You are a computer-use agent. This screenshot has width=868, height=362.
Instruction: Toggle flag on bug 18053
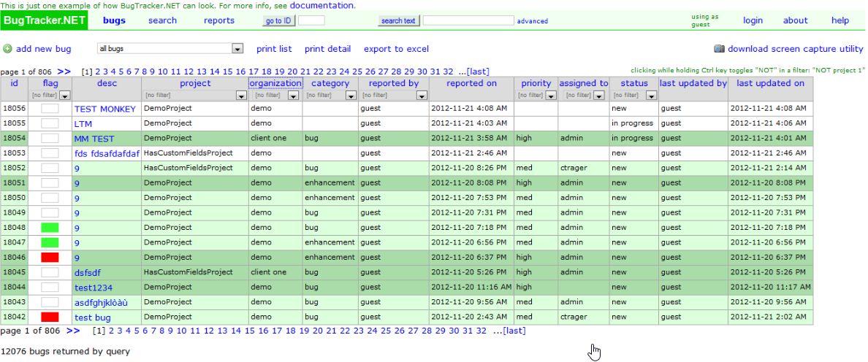pyautogui.click(x=50, y=153)
